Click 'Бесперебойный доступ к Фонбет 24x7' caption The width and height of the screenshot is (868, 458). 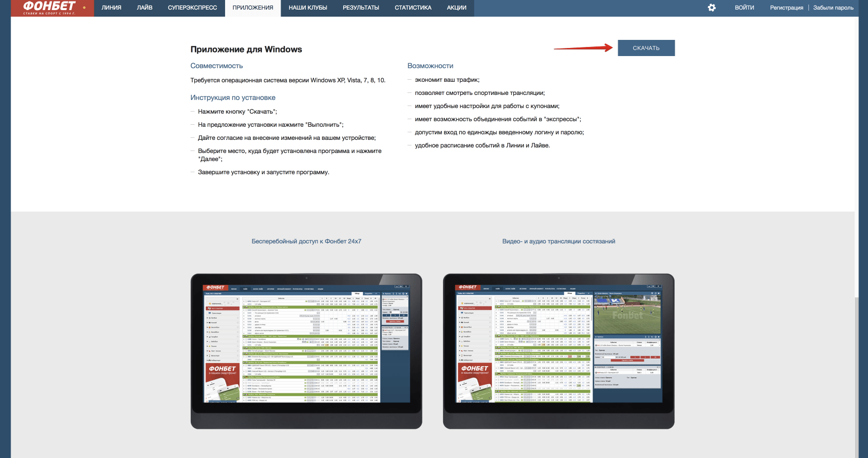[306, 241]
